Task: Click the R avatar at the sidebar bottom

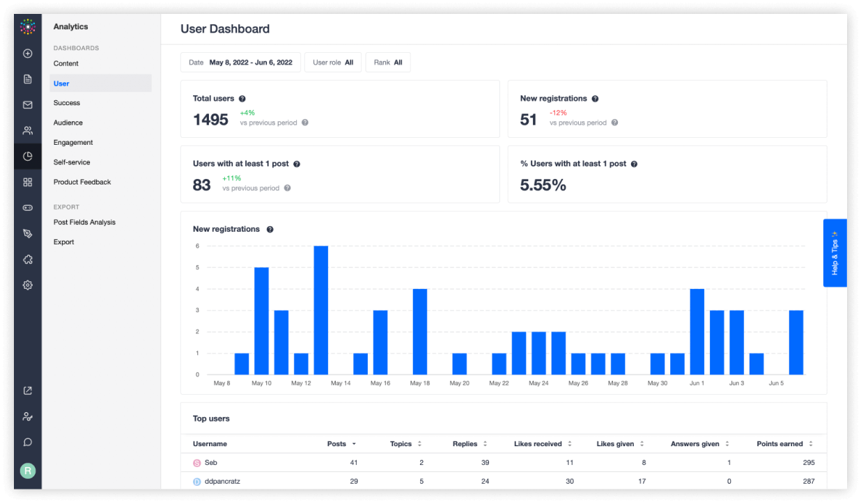Action: pyautogui.click(x=28, y=471)
